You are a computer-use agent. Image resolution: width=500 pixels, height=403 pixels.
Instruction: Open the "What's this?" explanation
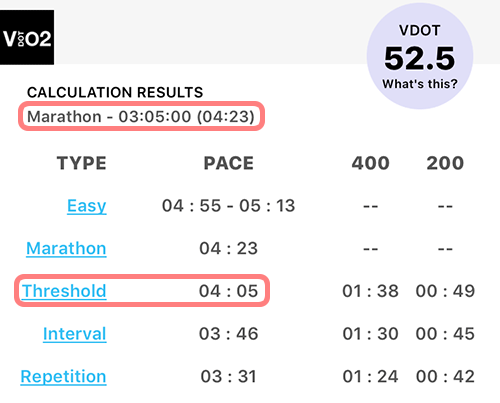pos(420,84)
